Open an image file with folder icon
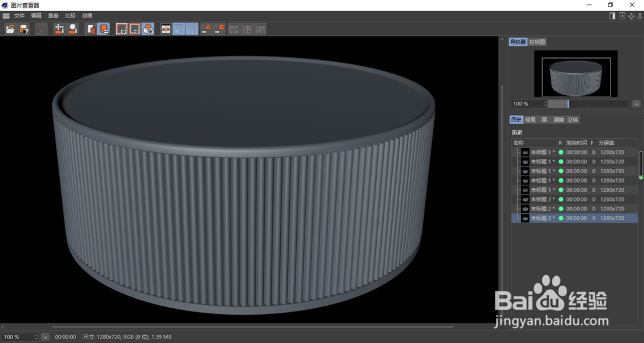 [x=10, y=29]
